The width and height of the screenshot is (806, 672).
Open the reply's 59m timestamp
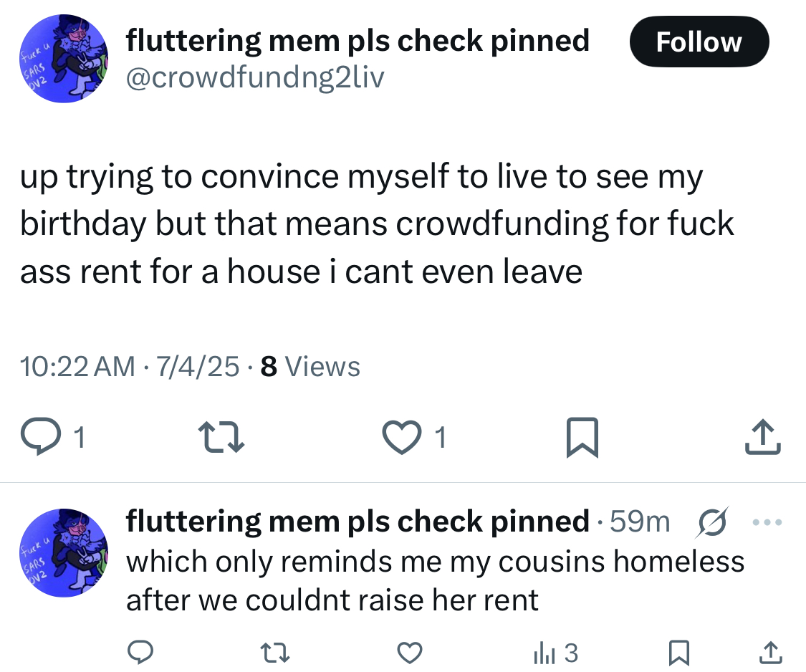(x=640, y=522)
